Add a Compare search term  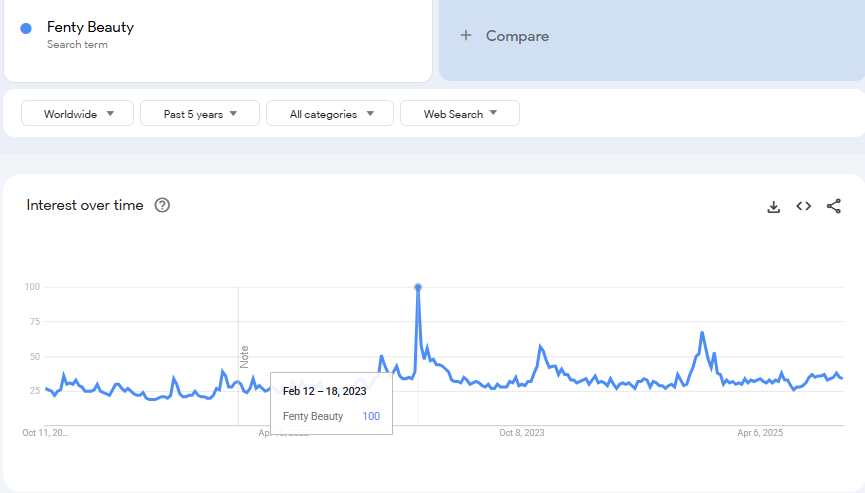point(517,36)
